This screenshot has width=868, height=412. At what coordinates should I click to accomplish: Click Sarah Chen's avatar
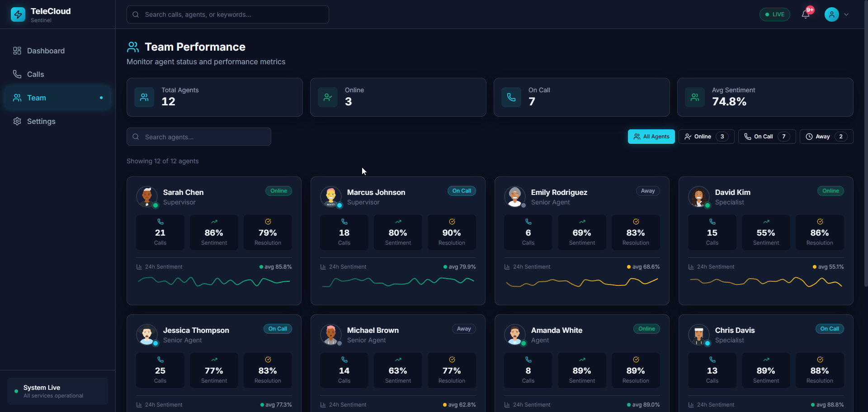coord(147,197)
